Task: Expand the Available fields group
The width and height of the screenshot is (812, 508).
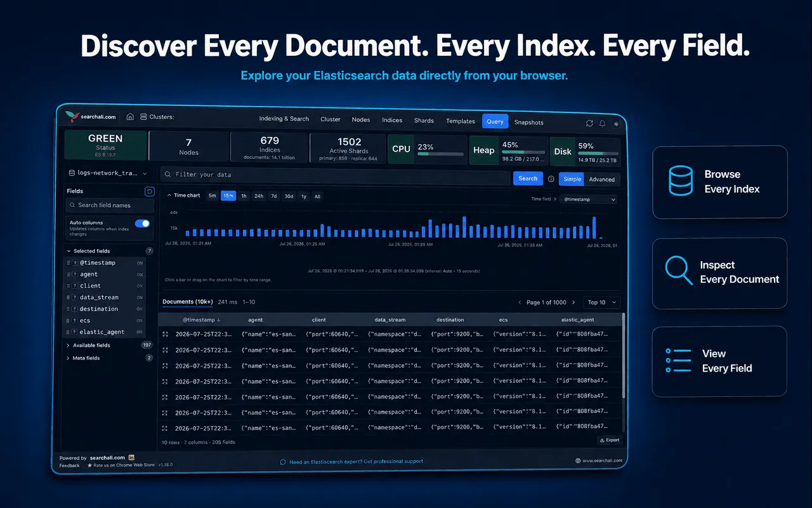Action: pyautogui.click(x=69, y=345)
